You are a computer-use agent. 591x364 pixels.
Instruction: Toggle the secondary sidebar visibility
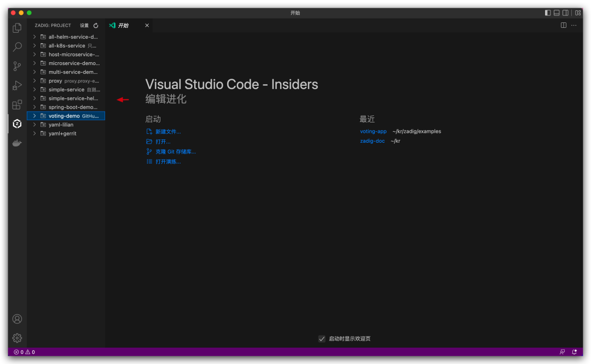click(x=565, y=12)
